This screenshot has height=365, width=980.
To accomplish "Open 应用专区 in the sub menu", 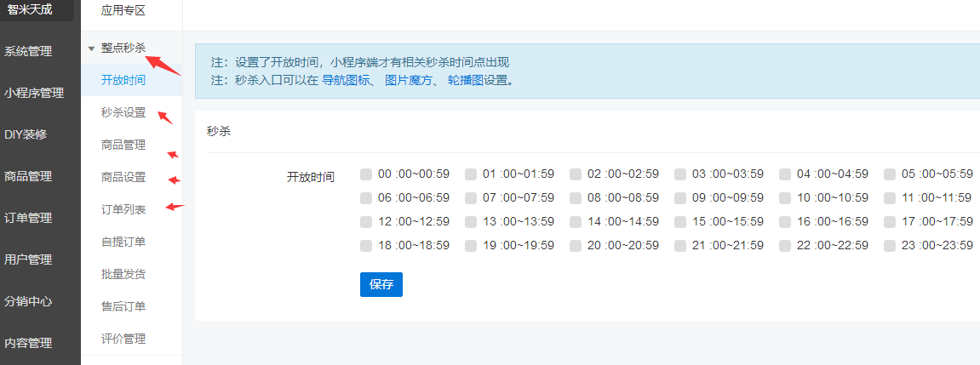I will coord(123,10).
